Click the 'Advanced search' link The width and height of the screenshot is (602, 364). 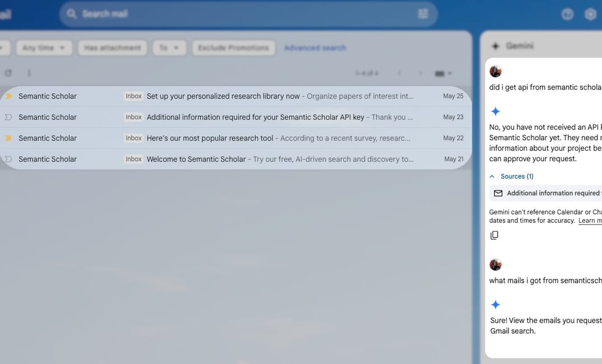click(x=315, y=48)
